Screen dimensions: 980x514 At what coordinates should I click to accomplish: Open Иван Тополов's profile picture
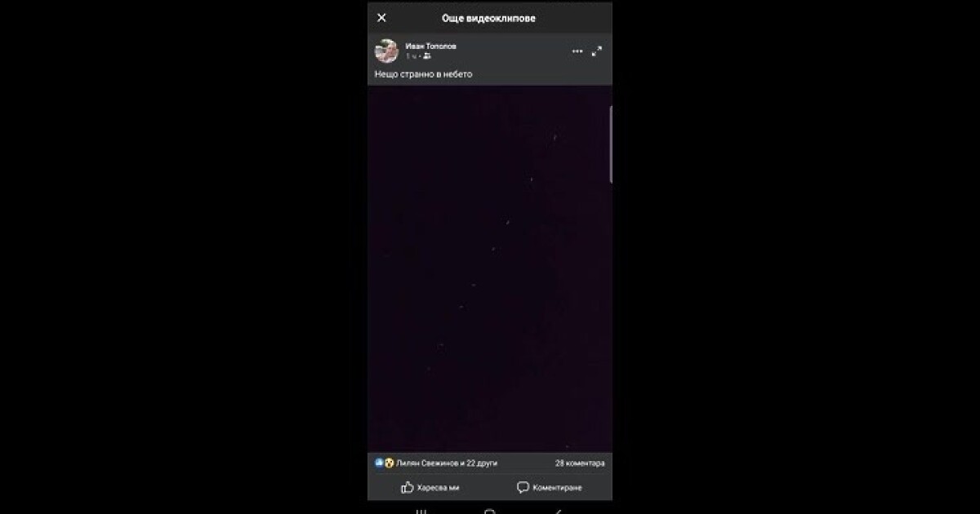386,51
